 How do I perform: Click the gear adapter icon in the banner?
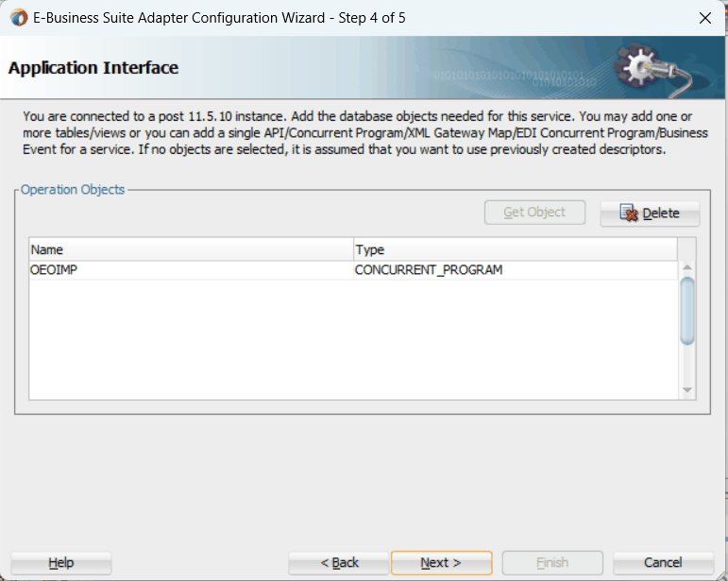click(653, 70)
